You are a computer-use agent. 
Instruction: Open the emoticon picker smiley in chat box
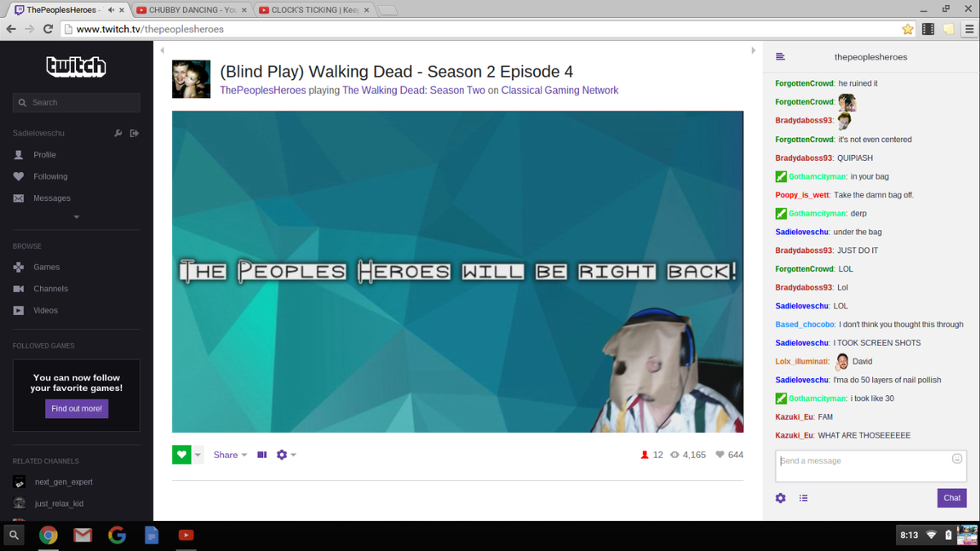pyautogui.click(x=957, y=459)
